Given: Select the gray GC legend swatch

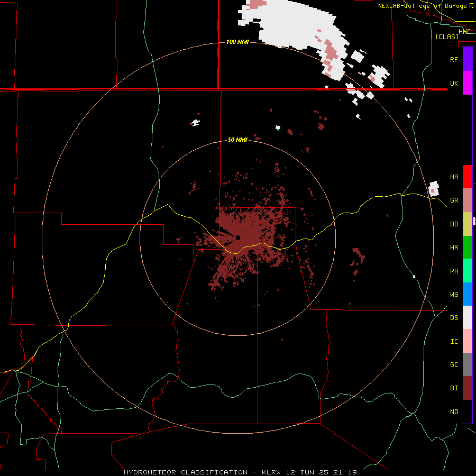Looking at the screenshot, I should 467,364.
